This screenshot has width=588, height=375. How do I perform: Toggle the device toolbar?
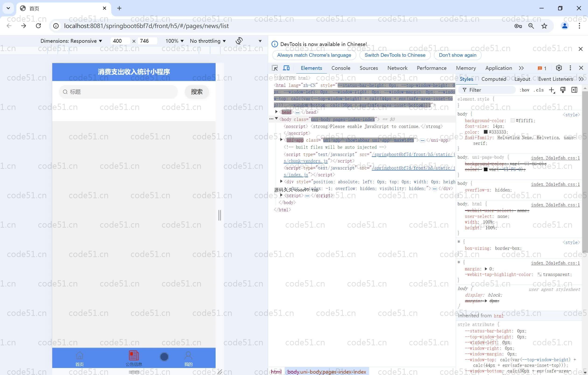[286, 68]
